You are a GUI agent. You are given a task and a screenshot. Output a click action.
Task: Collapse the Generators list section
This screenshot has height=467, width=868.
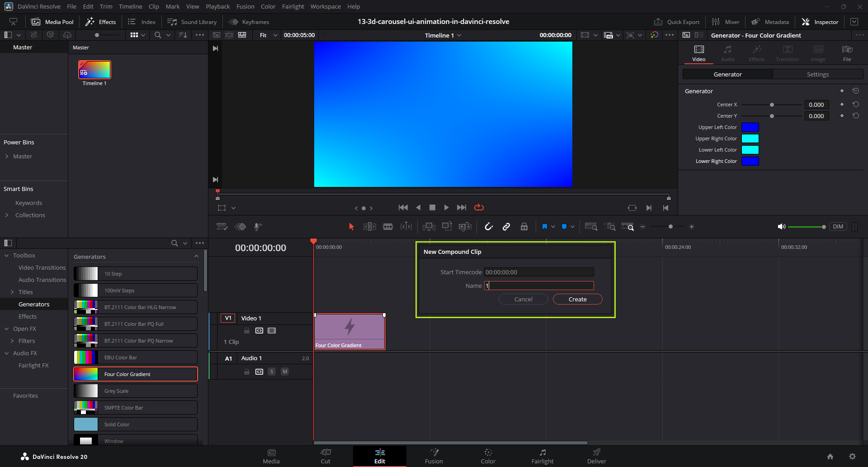coord(196,257)
